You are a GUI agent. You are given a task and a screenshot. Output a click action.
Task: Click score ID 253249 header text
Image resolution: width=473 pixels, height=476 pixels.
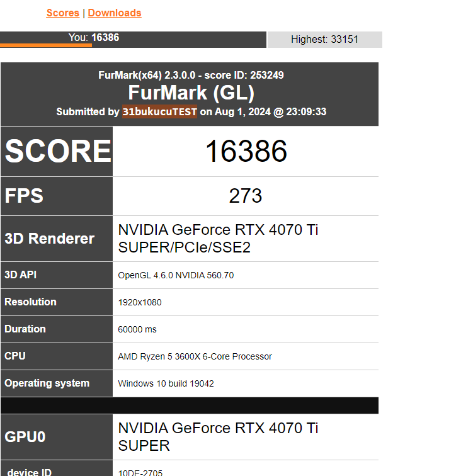click(x=244, y=75)
